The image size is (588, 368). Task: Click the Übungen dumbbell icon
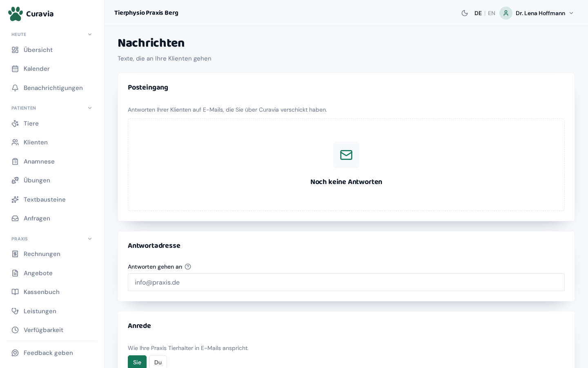point(15,180)
